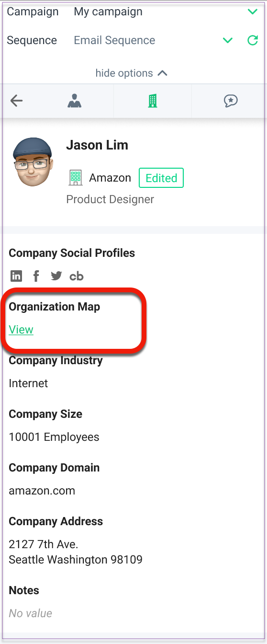Open the company Twitter profile icon
This screenshot has height=644, width=267.
pyautogui.click(x=56, y=276)
